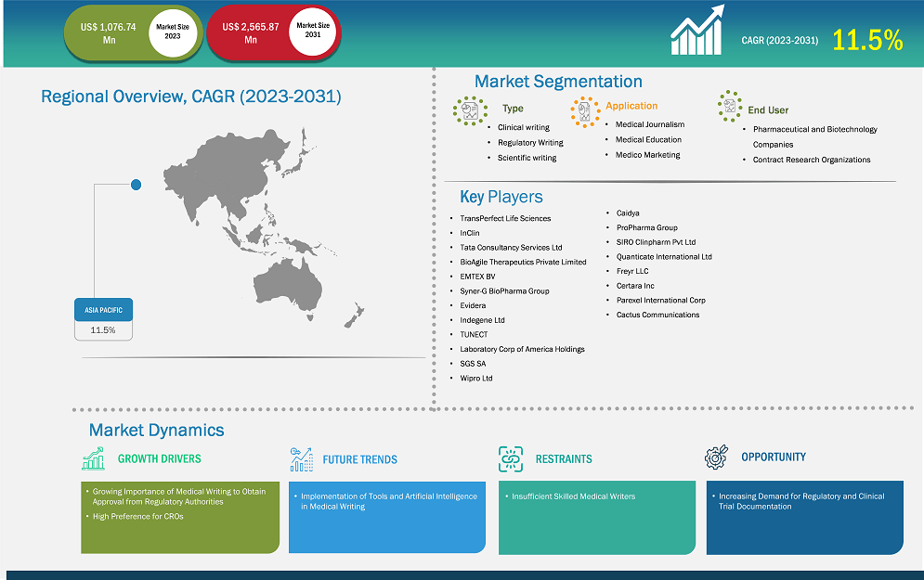Click the Application segmentation icon

(585, 112)
